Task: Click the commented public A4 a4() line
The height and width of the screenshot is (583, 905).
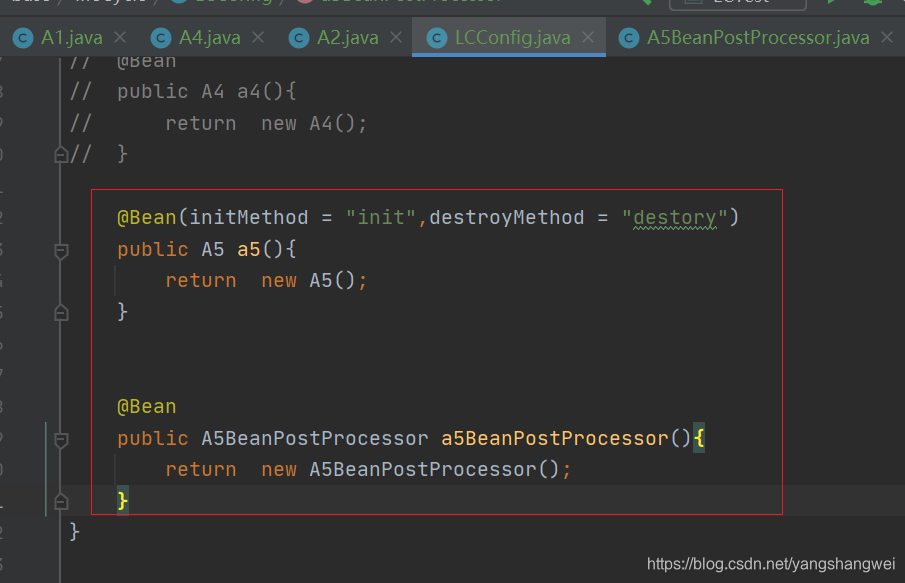Action: pyautogui.click(x=182, y=91)
